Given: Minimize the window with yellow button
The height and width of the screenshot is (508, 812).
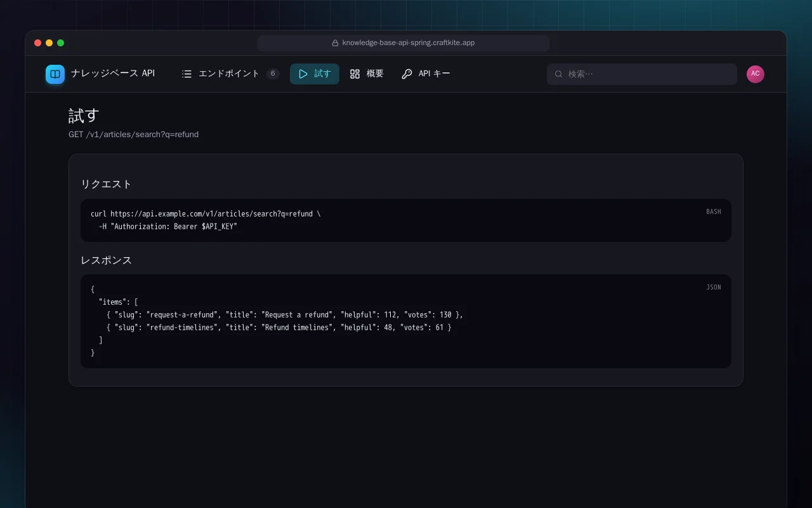Looking at the screenshot, I should point(49,43).
